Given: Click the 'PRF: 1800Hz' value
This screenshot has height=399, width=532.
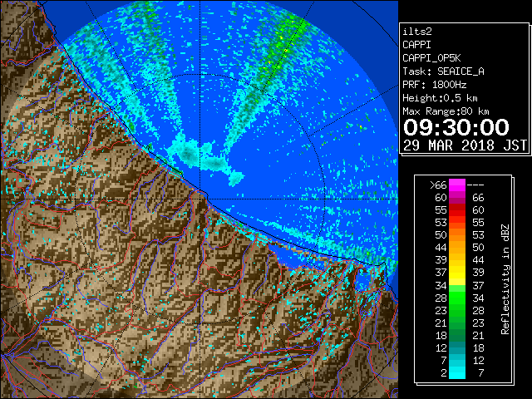Looking at the screenshot, I should coord(434,85).
